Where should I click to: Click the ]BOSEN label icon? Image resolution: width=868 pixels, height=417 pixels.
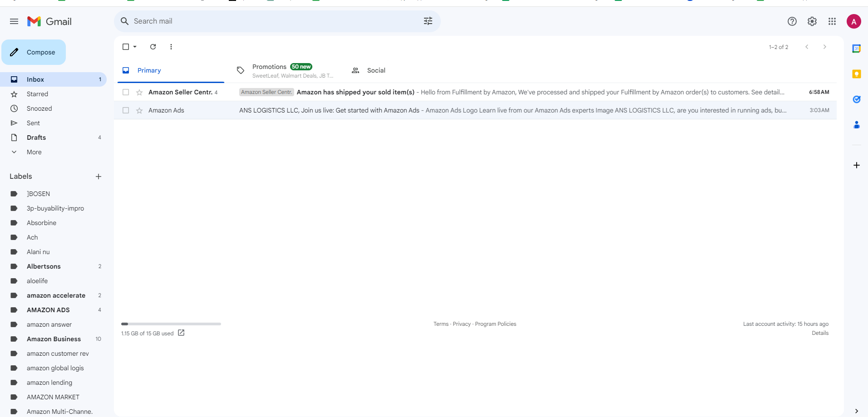(14, 194)
